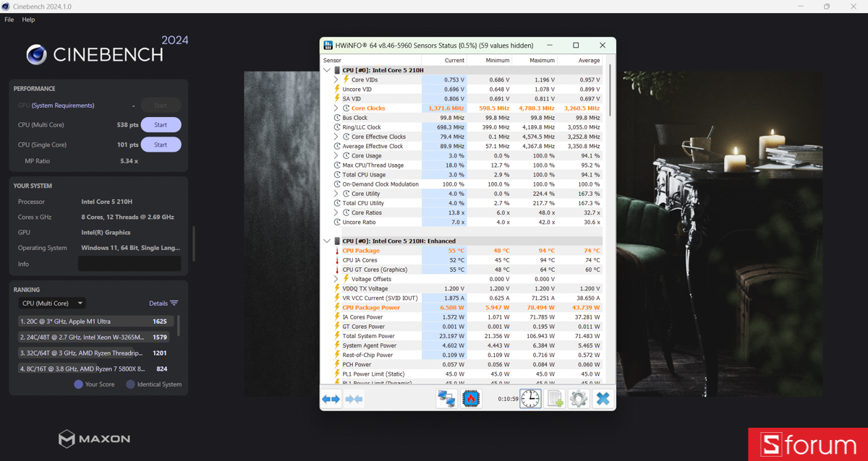Expand the Core Clocks row

(336, 108)
